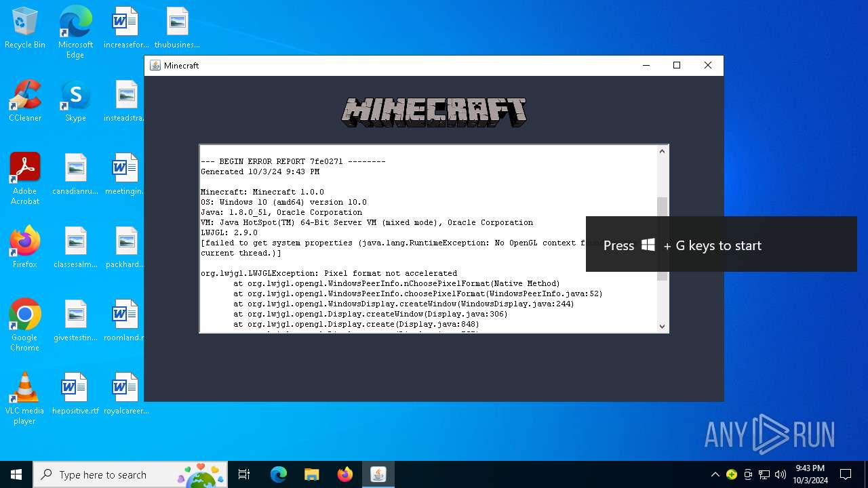Image resolution: width=868 pixels, height=488 pixels.
Task: Click the 'Display.create(Display.java:848)' line
Action: (x=356, y=324)
